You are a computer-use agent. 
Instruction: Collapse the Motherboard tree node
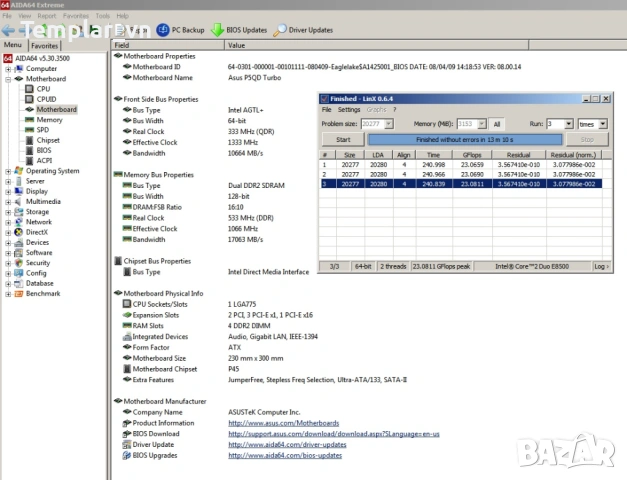point(8,78)
